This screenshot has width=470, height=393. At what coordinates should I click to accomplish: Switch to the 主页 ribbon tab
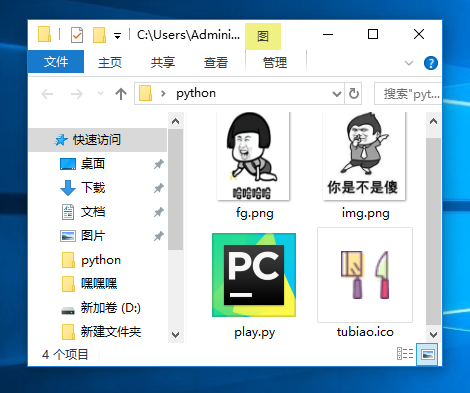(110, 62)
